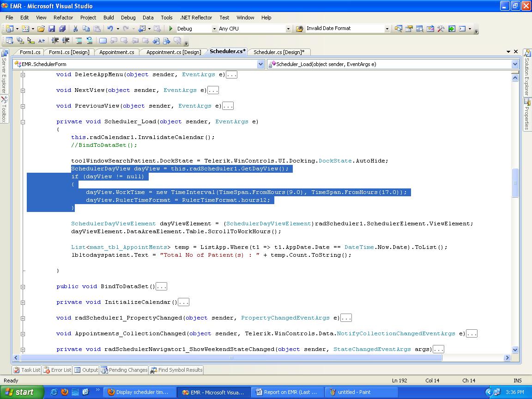Open the Error List panel
Image resolution: width=532 pixels, height=399 pixels.
pos(58,370)
